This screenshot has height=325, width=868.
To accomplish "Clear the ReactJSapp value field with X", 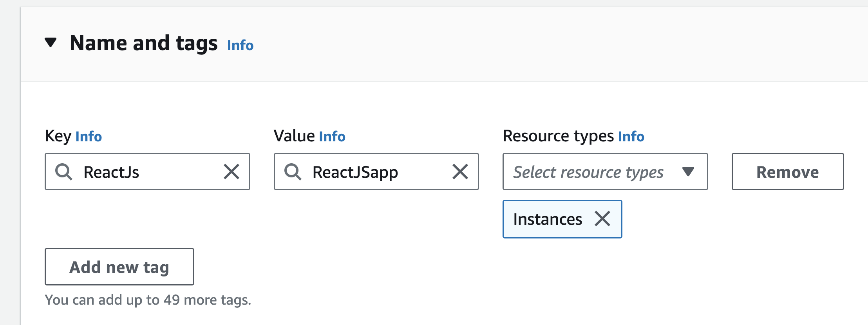I will (460, 172).
